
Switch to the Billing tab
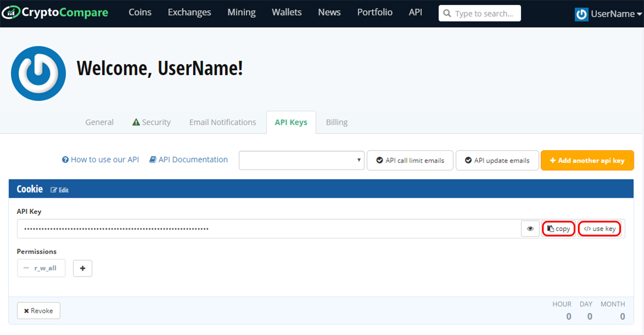[336, 122]
